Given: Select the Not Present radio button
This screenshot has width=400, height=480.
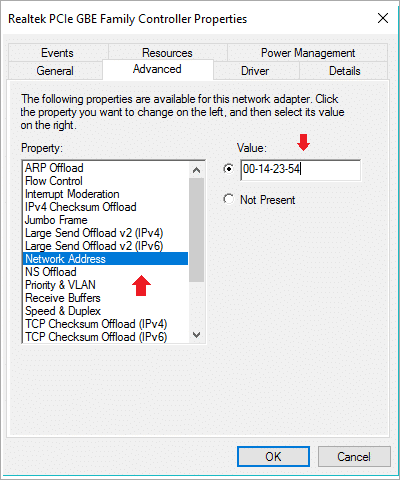Looking at the screenshot, I should (x=229, y=199).
